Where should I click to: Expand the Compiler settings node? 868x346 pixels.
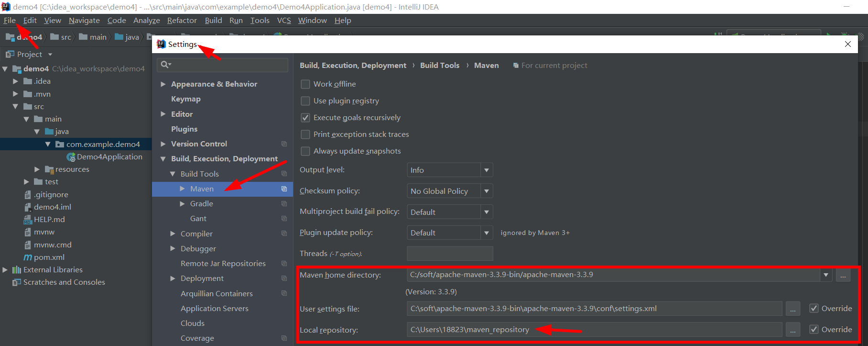pyautogui.click(x=173, y=234)
